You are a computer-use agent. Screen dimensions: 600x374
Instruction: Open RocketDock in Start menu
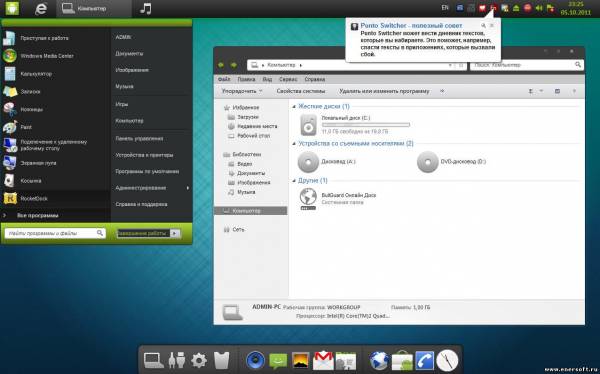[34, 199]
